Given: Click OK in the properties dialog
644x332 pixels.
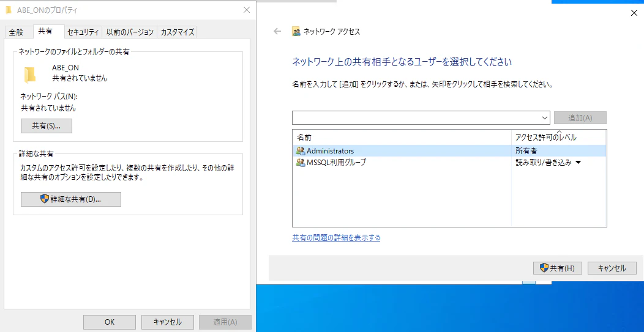Looking at the screenshot, I should (x=109, y=322).
